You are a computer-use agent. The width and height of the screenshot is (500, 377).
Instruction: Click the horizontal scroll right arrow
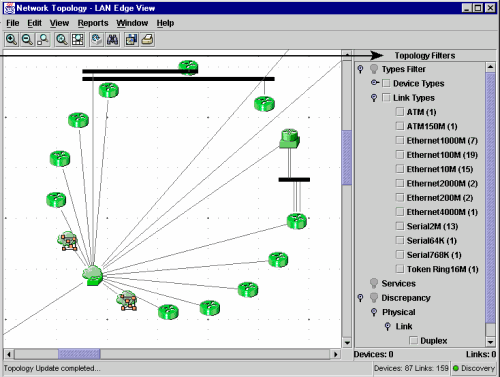point(336,354)
